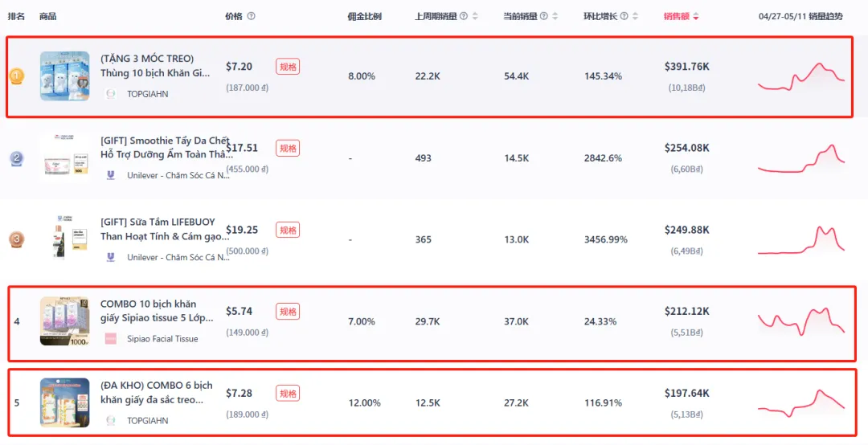Click the bronze rank 3 medal icon
This screenshot has width=868, height=445.
click(17, 239)
